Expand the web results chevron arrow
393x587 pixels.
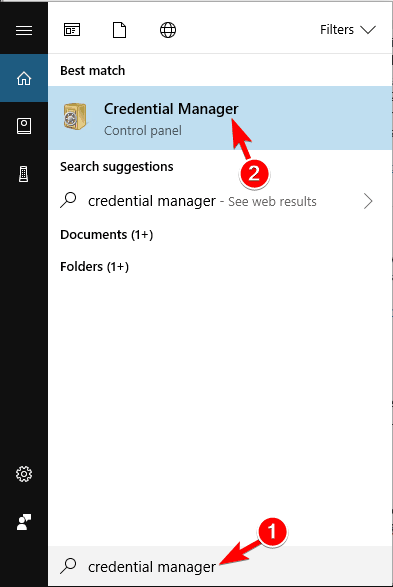[368, 201]
